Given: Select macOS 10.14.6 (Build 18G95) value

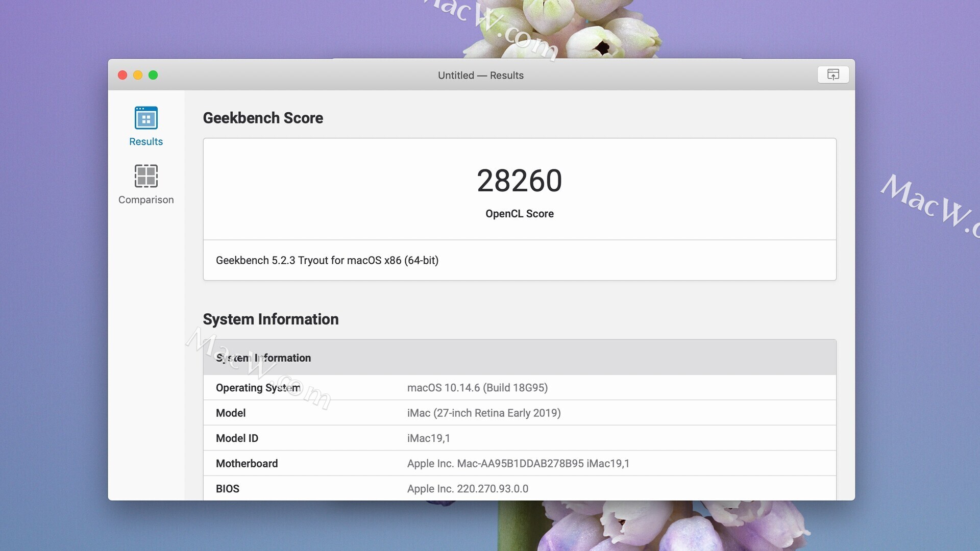Looking at the screenshot, I should (477, 388).
